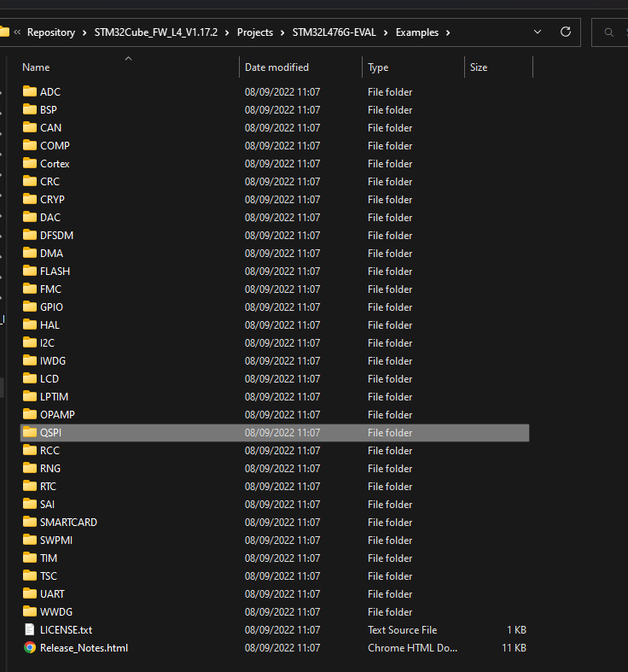
Task: Expand the chevron after Repository breadcrumb
Action: pos(84,32)
